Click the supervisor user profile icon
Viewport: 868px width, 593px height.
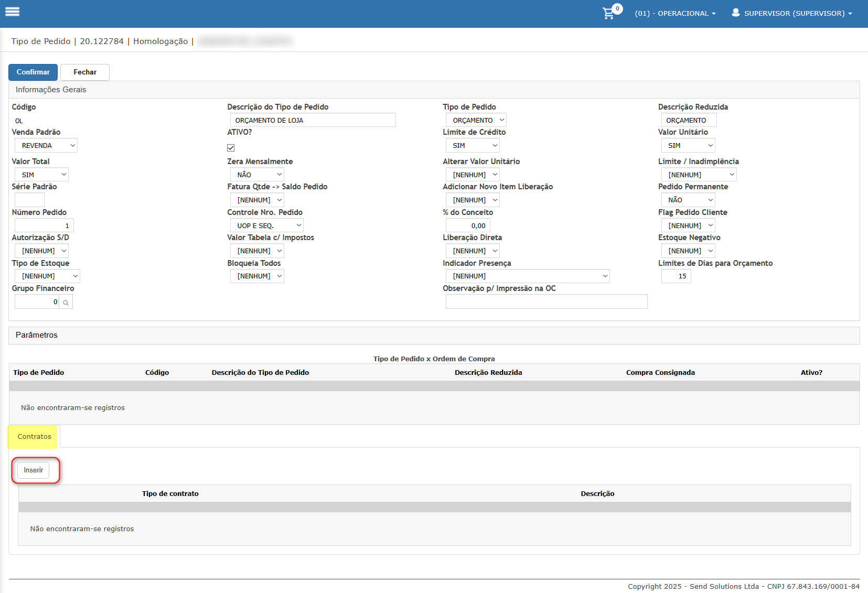[x=735, y=13]
